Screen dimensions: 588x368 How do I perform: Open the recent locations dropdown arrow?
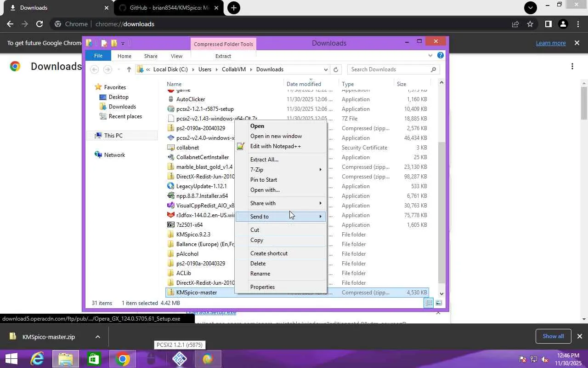point(119,69)
